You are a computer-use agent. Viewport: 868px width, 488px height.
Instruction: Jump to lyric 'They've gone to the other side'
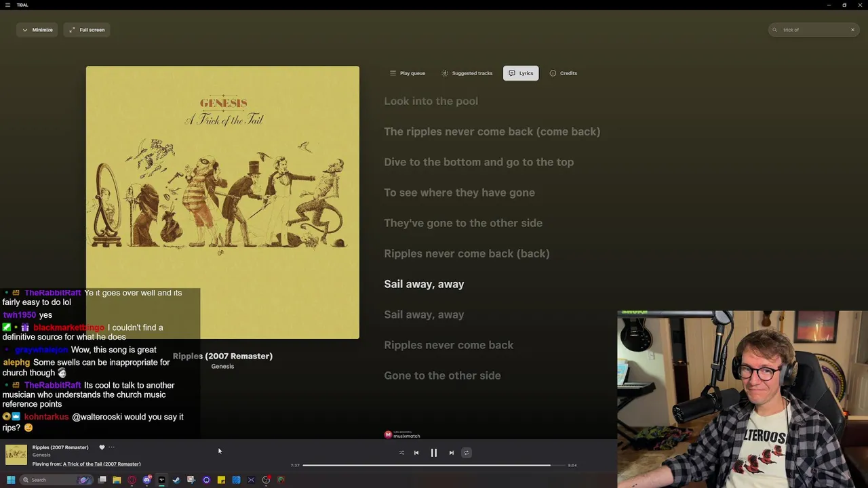pyautogui.click(x=463, y=223)
